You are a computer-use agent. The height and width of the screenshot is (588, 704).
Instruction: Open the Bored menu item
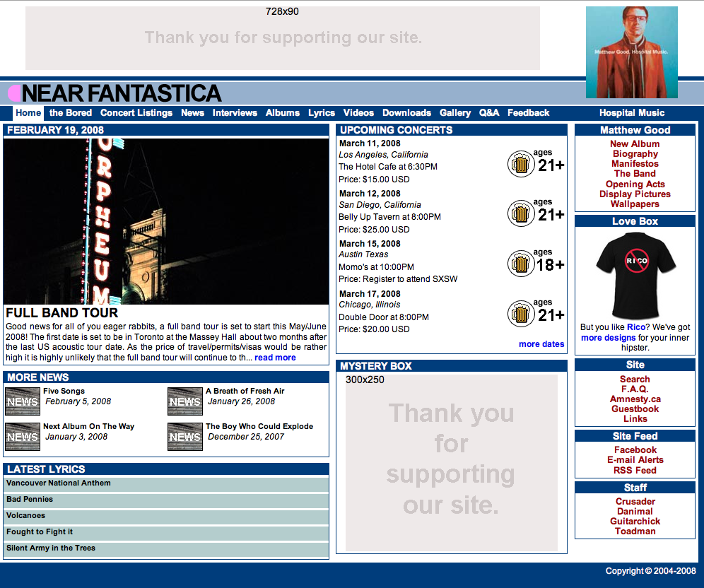pyautogui.click(x=71, y=112)
